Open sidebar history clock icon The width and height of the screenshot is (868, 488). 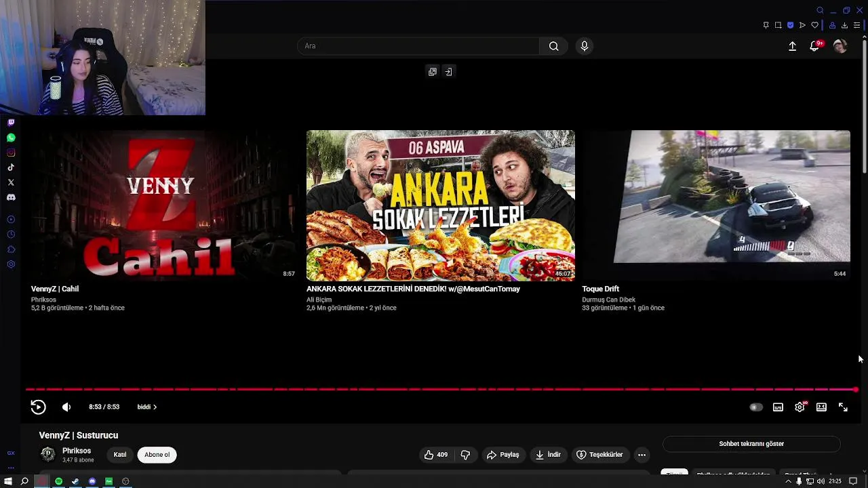pos(11,235)
